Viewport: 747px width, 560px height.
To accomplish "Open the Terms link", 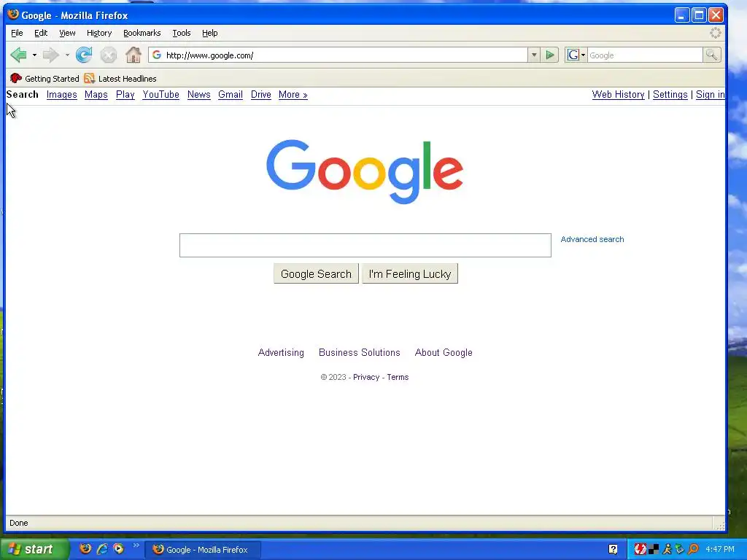I will tap(398, 377).
